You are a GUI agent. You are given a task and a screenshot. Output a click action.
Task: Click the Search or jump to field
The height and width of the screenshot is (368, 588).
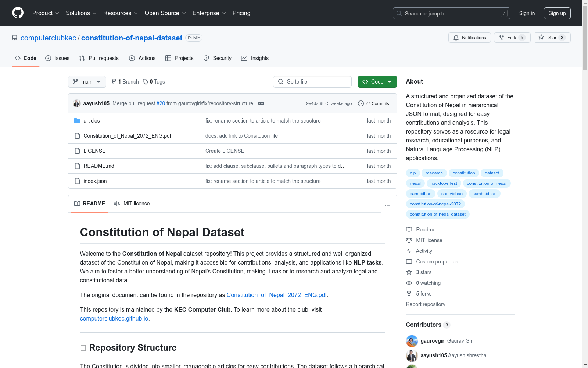(452, 13)
